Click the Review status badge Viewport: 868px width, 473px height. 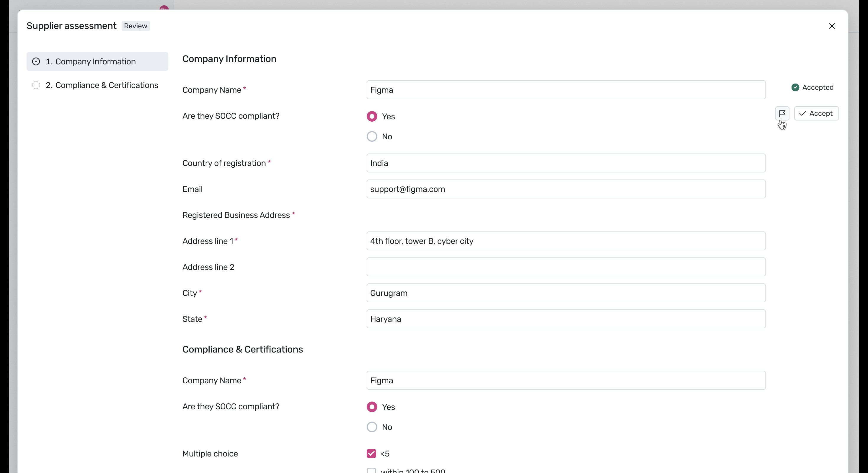click(x=136, y=26)
